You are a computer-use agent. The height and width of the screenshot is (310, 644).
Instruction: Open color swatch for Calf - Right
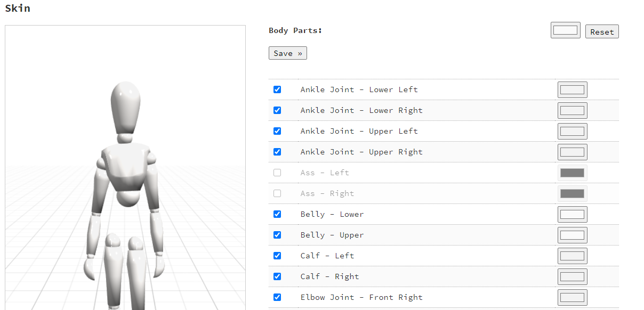tap(572, 276)
